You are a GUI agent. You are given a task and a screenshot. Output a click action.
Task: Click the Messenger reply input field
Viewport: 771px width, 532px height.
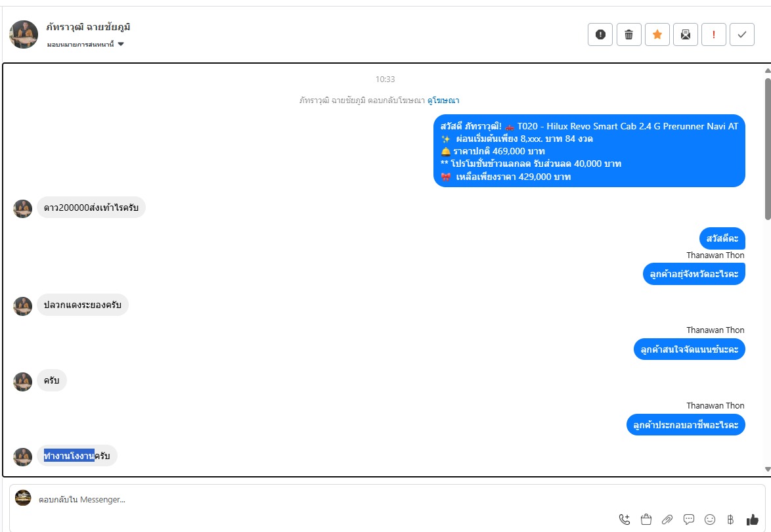click(328, 500)
